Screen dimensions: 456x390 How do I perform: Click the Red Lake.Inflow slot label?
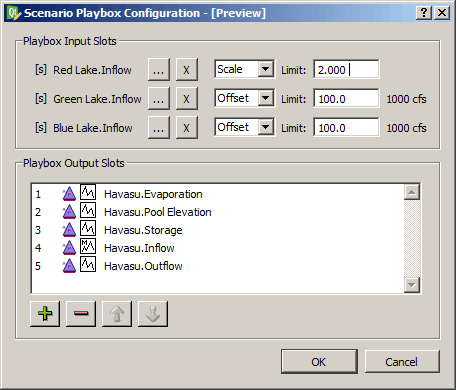click(92, 70)
